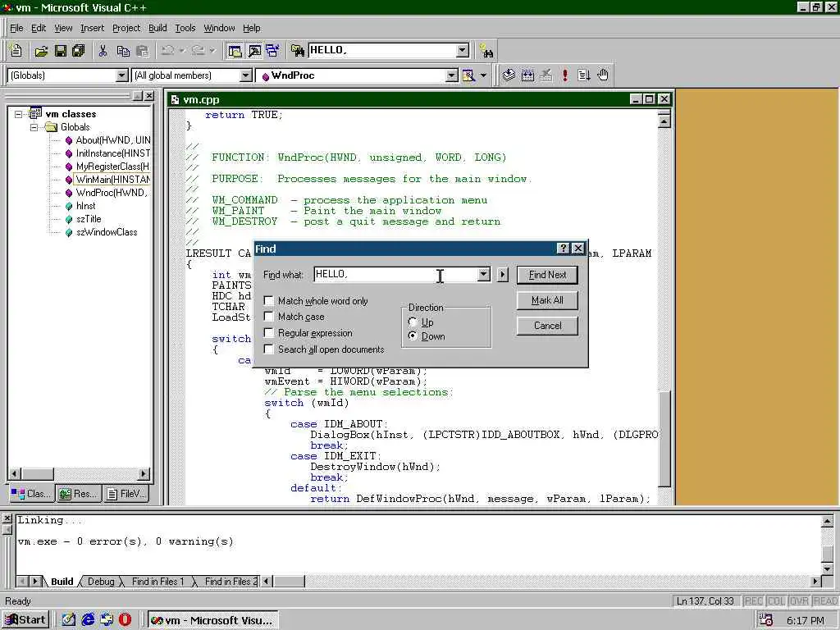
Task: Click the Go debug icon
Action: click(583, 75)
